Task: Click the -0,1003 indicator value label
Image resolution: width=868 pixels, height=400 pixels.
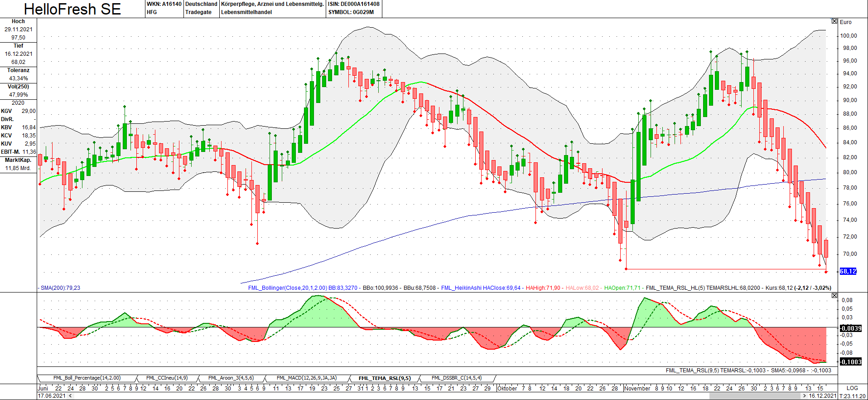Action: [x=850, y=362]
